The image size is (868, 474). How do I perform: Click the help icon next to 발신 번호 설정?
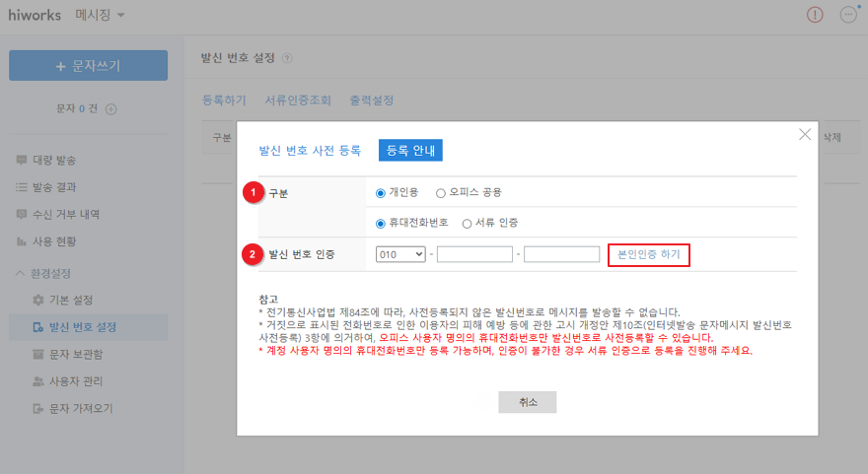tap(286, 59)
